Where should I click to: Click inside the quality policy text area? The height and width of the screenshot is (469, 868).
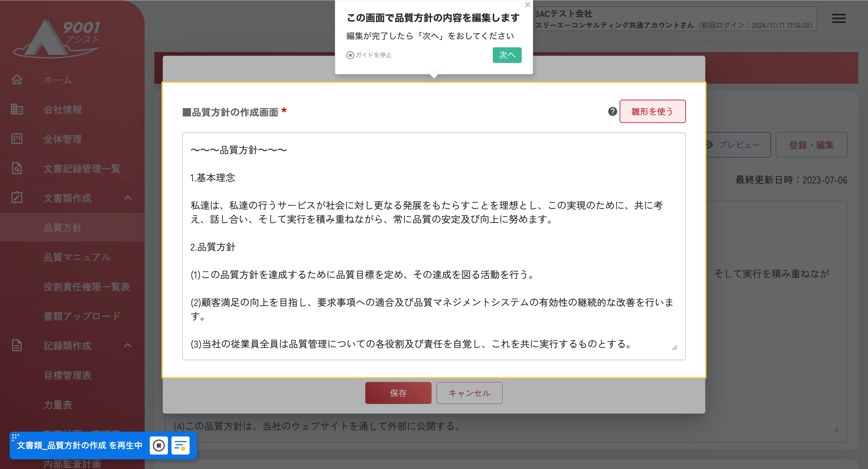click(433, 246)
